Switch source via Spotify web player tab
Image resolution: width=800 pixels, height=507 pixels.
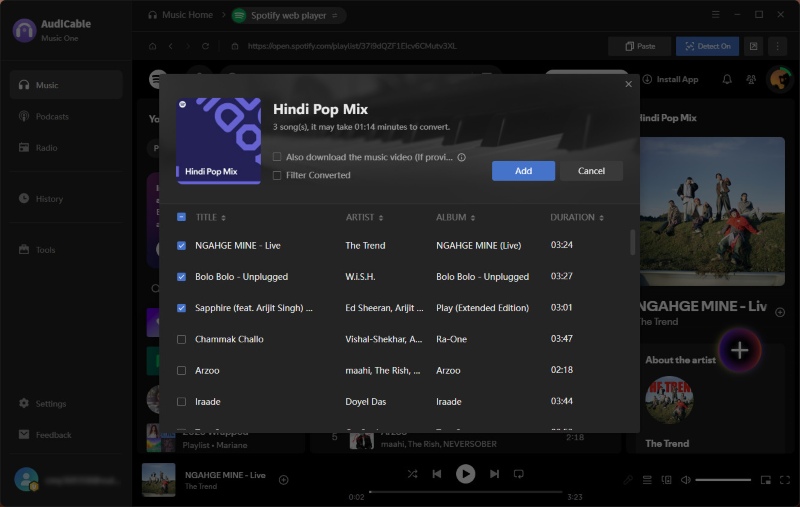pyautogui.click(x=288, y=15)
